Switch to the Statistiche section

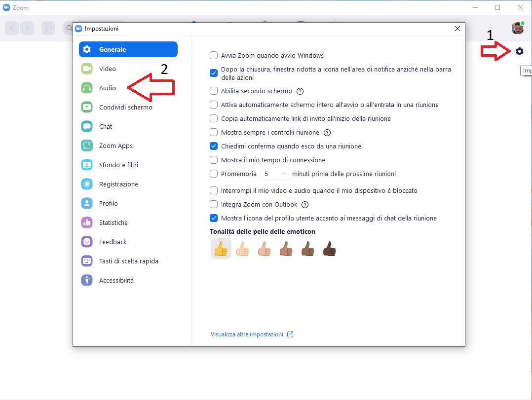113,223
